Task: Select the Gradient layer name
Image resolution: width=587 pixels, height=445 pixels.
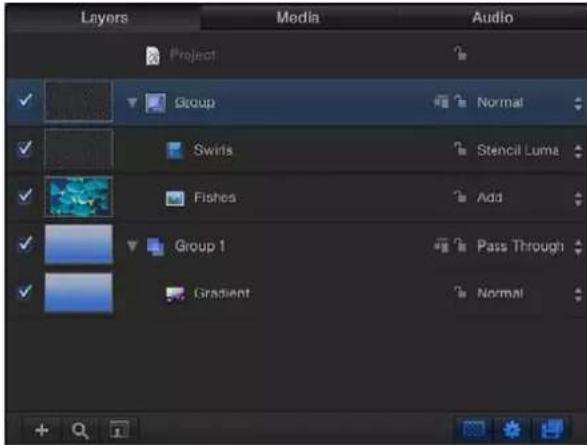Action: pyautogui.click(x=222, y=293)
